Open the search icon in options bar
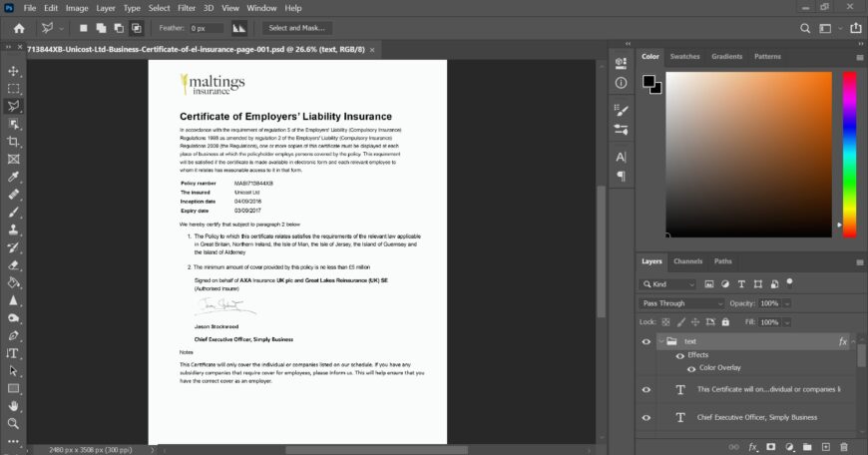The width and height of the screenshot is (868, 455). 805,28
